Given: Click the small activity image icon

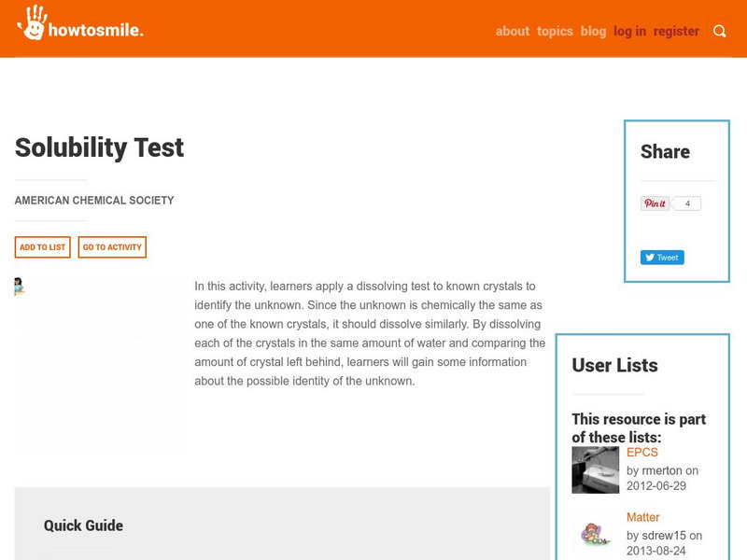Looking at the screenshot, I should [x=20, y=287].
